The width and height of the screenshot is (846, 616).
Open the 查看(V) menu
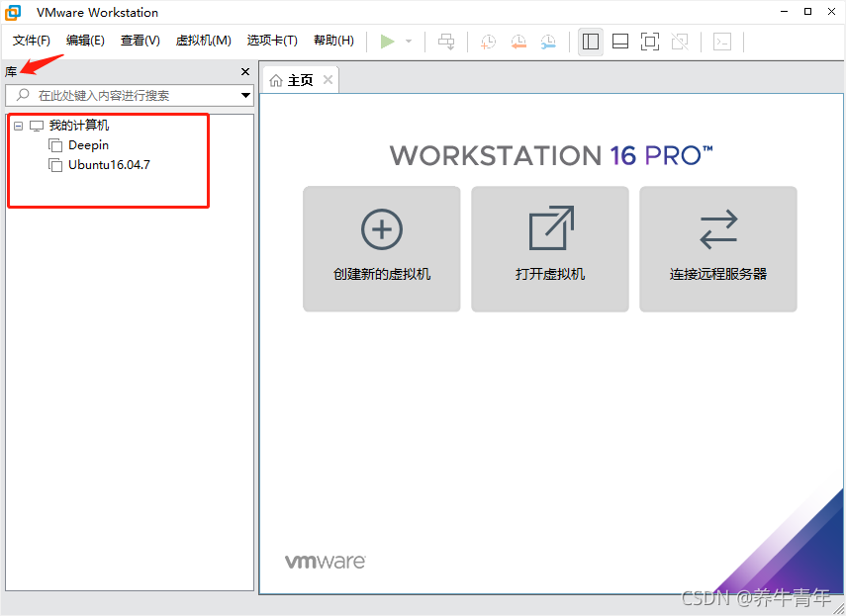point(141,41)
